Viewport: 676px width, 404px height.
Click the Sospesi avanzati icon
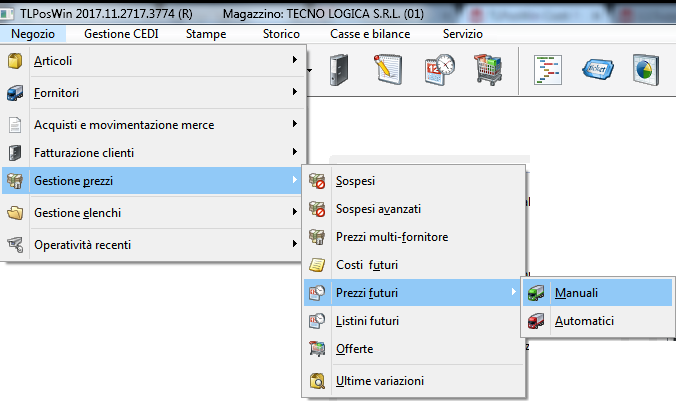[317, 209]
